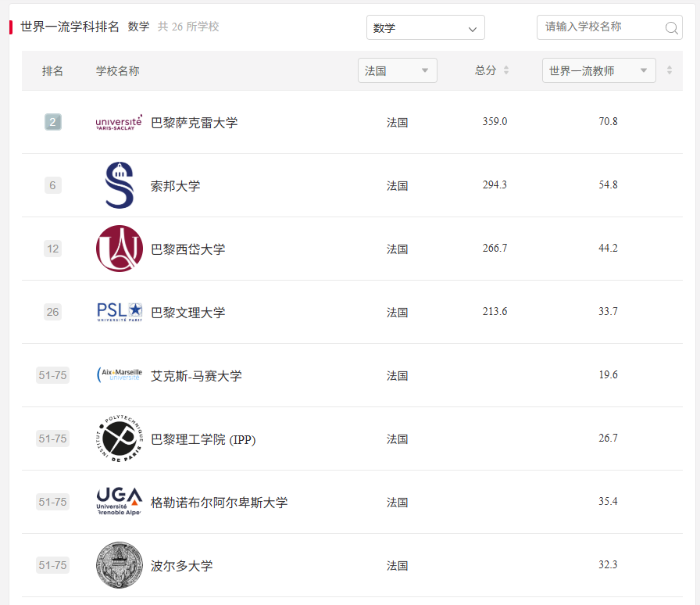Click the PSL university logo with star
This screenshot has width=700, height=605.
(x=119, y=312)
